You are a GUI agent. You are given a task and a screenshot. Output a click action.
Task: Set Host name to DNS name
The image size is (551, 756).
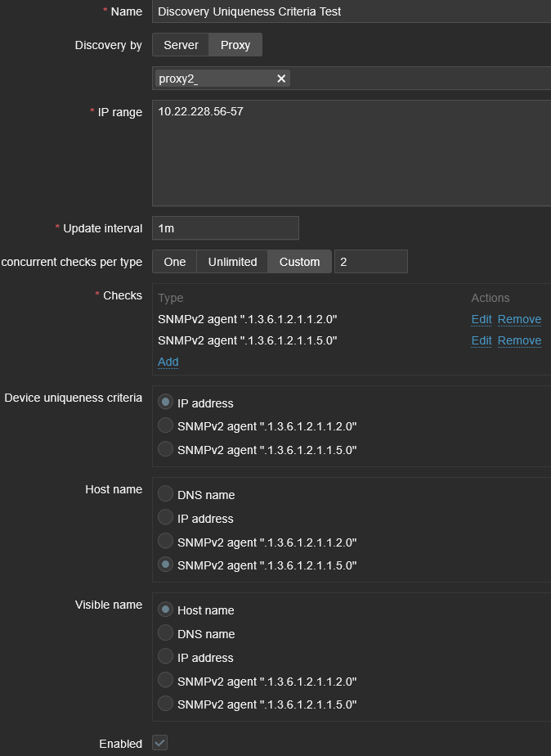click(x=166, y=494)
